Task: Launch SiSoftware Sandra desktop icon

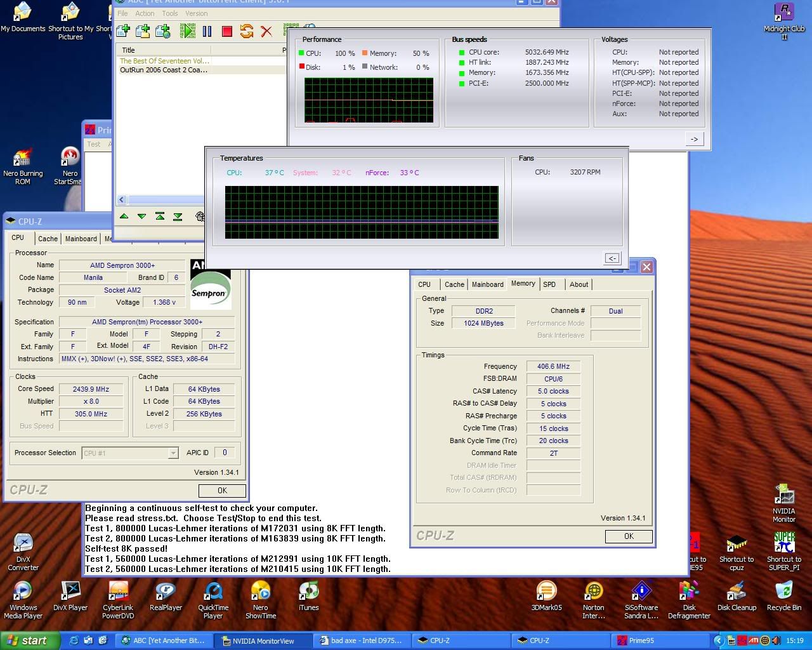Action: [641, 600]
